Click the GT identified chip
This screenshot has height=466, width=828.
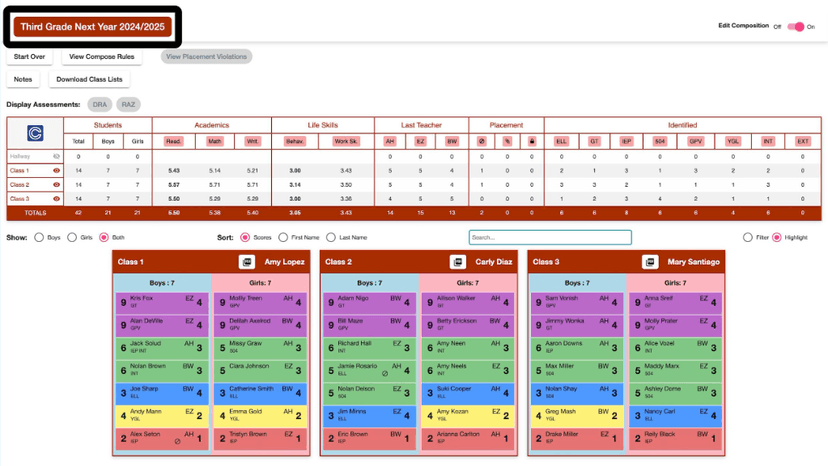[x=594, y=141]
